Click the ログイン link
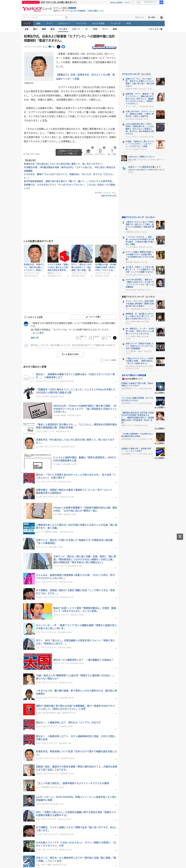186x868 pixels. [57, 11]
